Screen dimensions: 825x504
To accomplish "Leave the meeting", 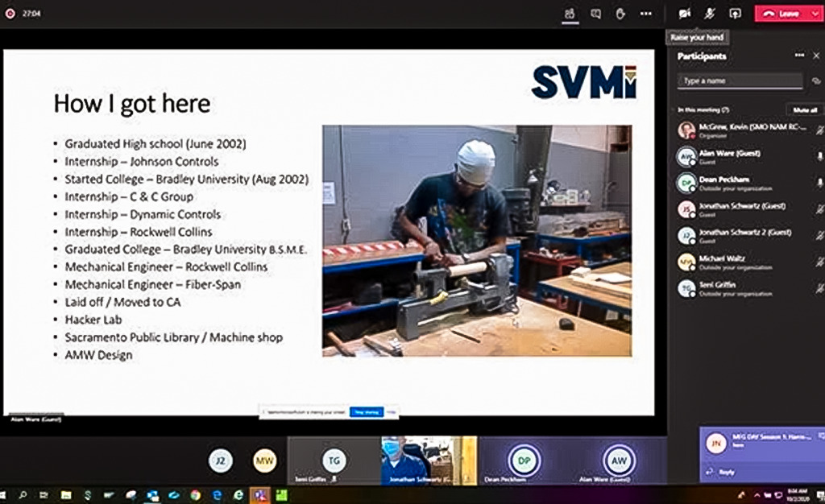I will 781,14.
